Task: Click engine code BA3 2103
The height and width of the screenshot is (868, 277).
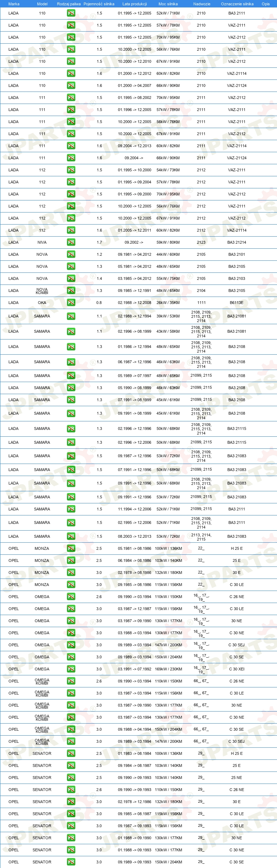Action: click(237, 278)
